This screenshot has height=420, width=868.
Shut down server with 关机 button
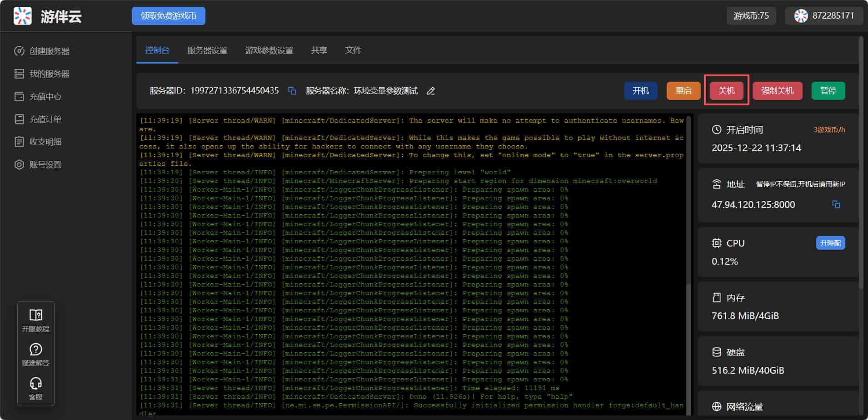coord(726,91)
